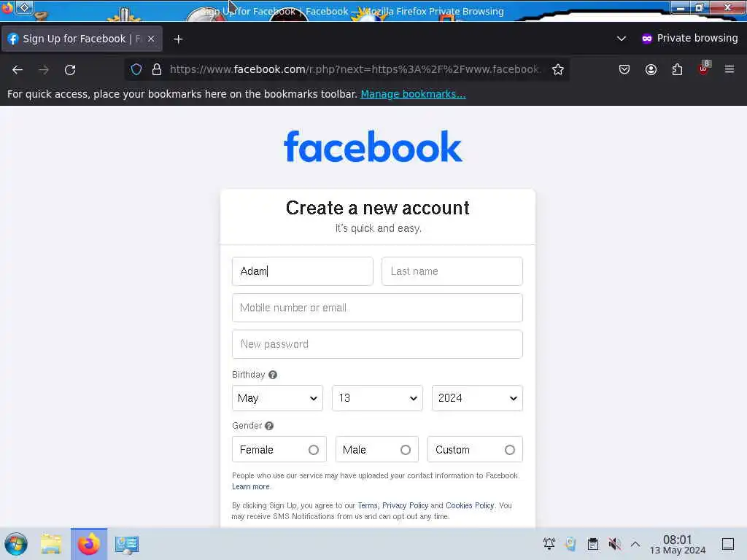Screen dimensions: 747x560
Task: Reload the Facebook sign-up page
Action: pyautogui.click(x=70, y=70)
